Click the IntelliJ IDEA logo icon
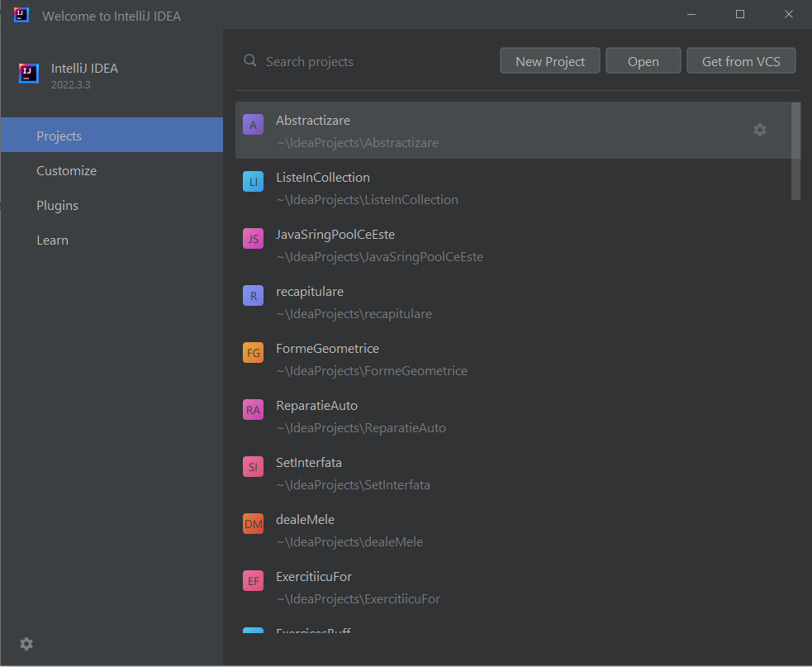812x667 pixels. [28, 74]
